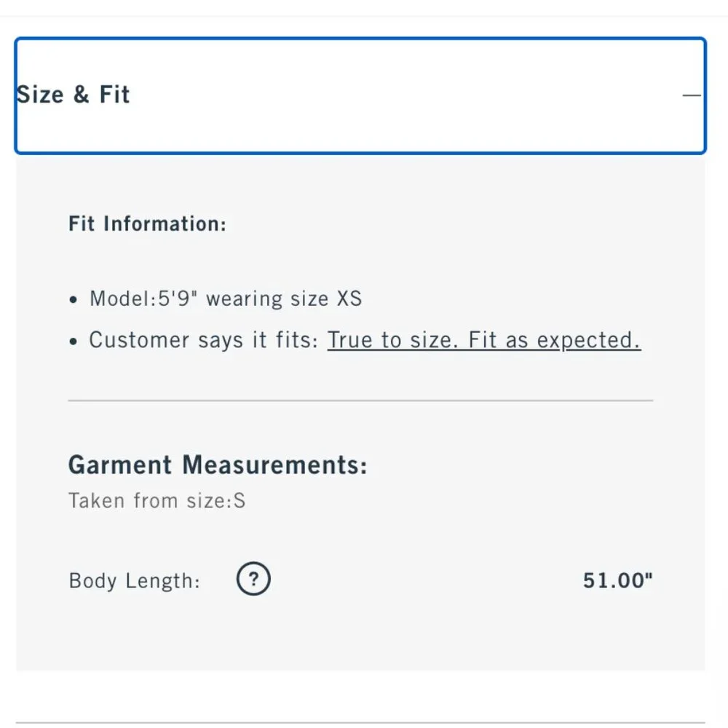This screenshot has width=728, height=728.
Task: Select the Model 5'9" wearing size XS line
Action: (x=226, y=298)
